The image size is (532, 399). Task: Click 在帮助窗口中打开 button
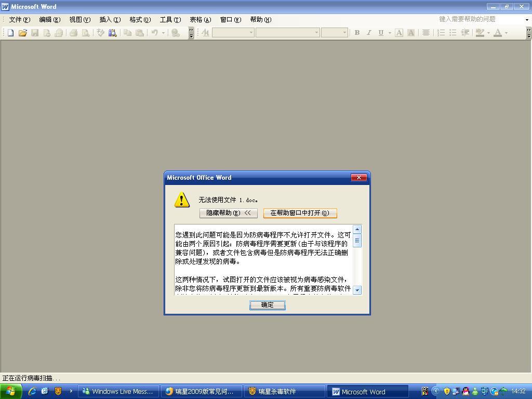pyautogui.click(x=300, y=213)
